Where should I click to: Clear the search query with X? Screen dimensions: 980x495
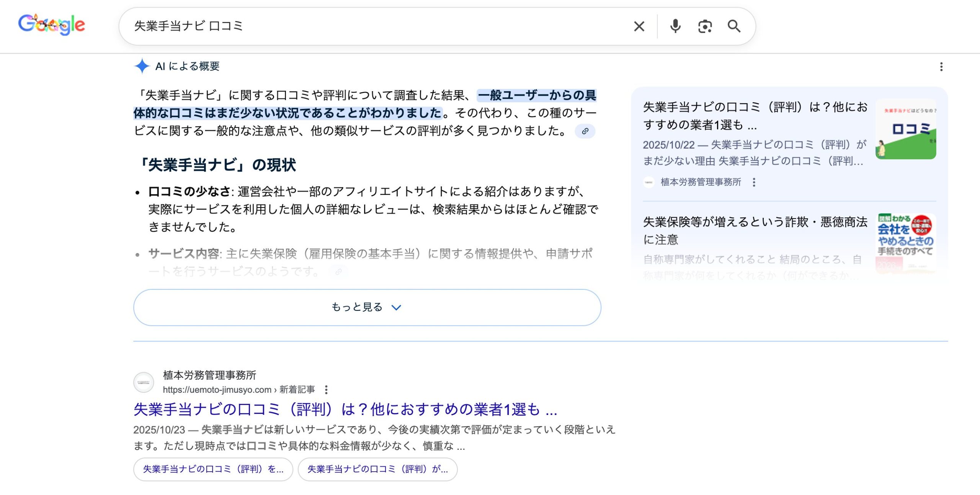point(639,26)
